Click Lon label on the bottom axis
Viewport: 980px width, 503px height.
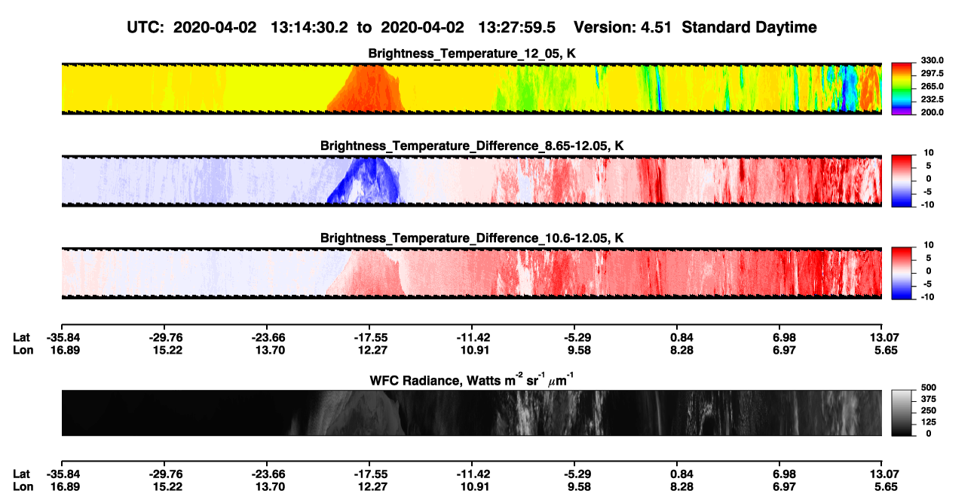point(22,486)
